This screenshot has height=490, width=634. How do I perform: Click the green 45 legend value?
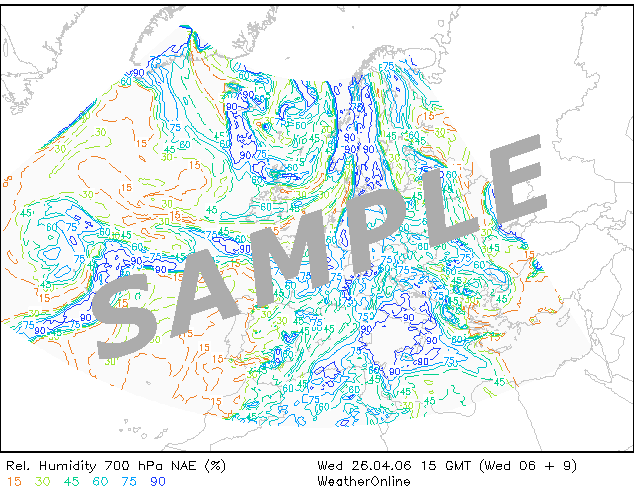point(72,482)
